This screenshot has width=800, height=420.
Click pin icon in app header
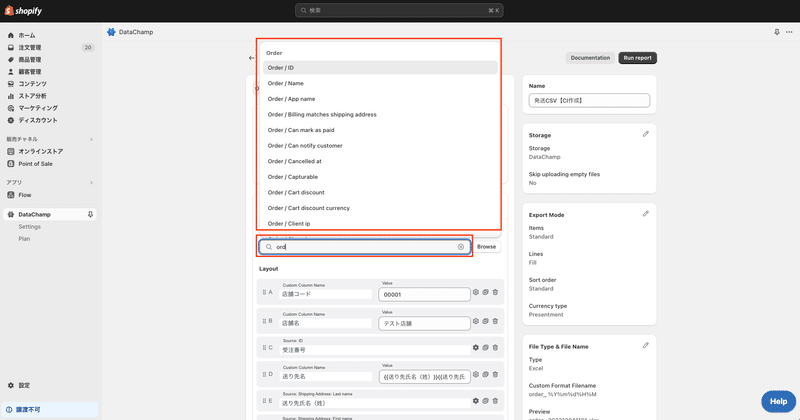(x=777, y=32)
